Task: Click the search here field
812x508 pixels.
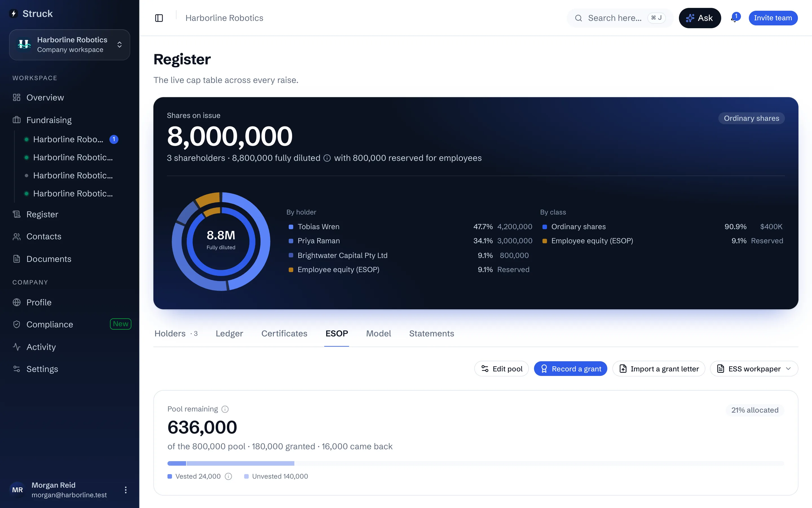Action: (620, 18)
